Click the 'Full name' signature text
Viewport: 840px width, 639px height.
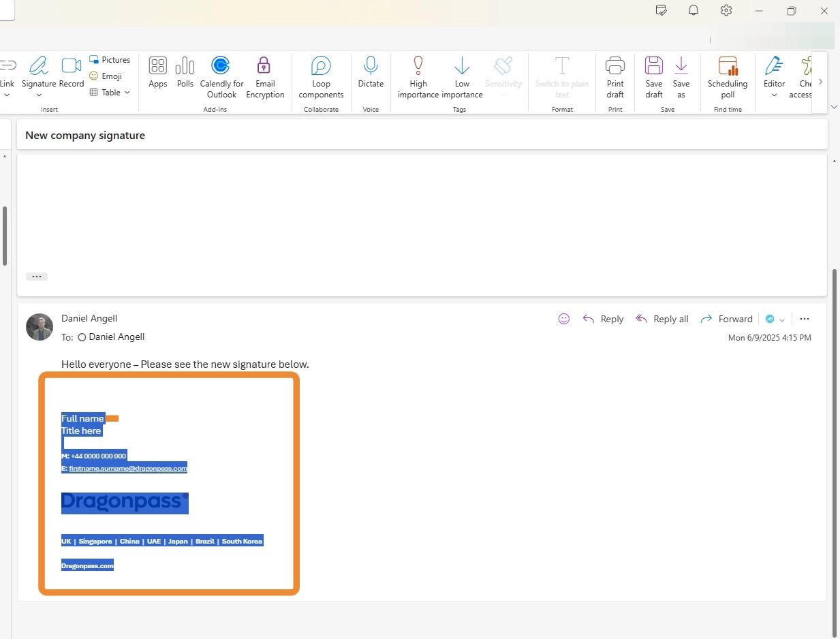click(x=82, y=418)
